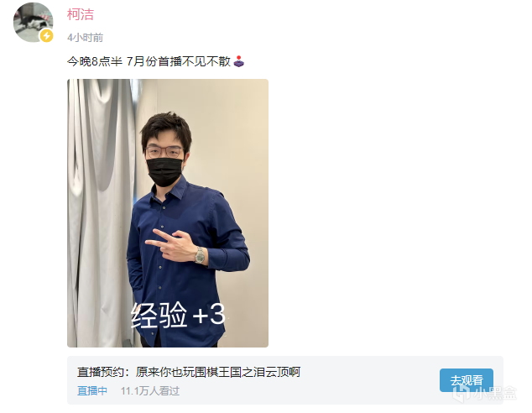Image resolution: width=532 pixels, height=413 pixels.
Task: Click the gray curtain in the photo
Action: (x=100, y=211)
